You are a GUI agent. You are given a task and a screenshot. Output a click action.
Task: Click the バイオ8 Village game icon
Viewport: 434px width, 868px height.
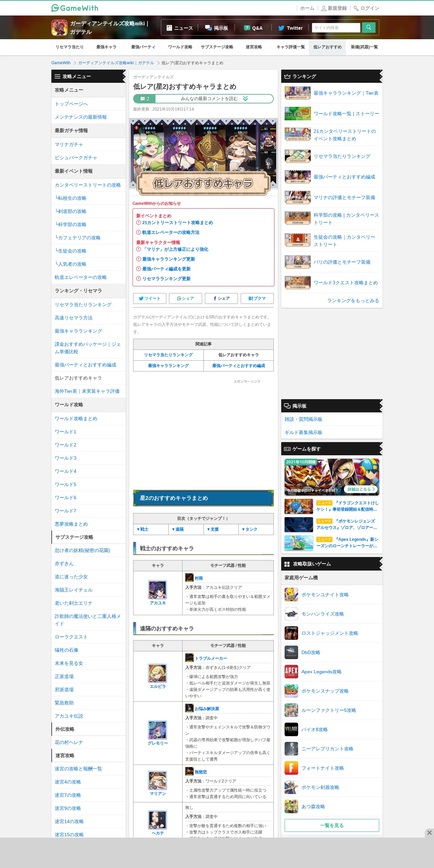291,729
